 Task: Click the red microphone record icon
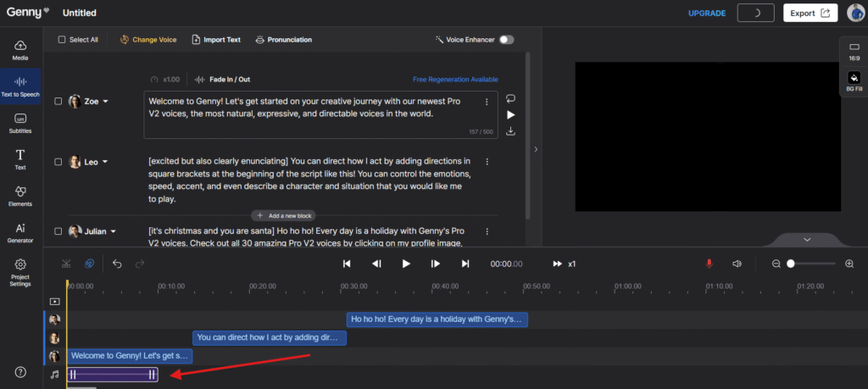(709, 264)
